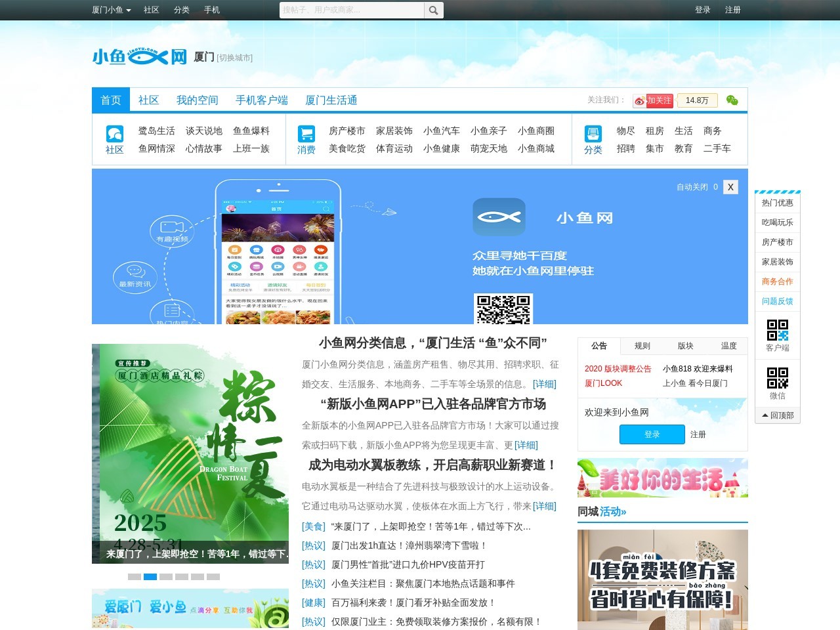Click 回顶部 back-to-top arrow
The width and height of the screenshot is (840, 630).
click(x=778, y=415)
